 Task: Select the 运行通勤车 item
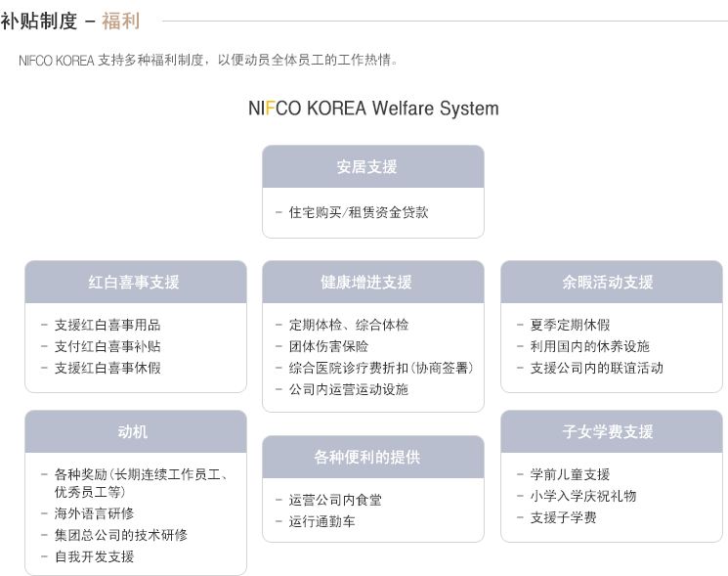tap(321, 521)
